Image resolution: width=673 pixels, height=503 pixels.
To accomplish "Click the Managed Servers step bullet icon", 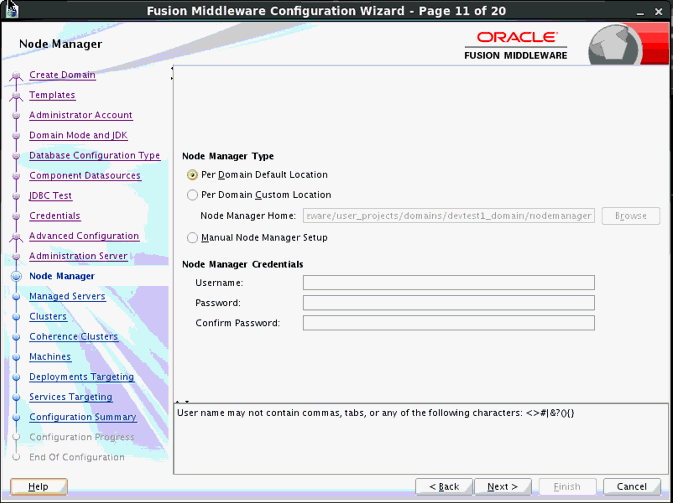I will tap(16, 296).
